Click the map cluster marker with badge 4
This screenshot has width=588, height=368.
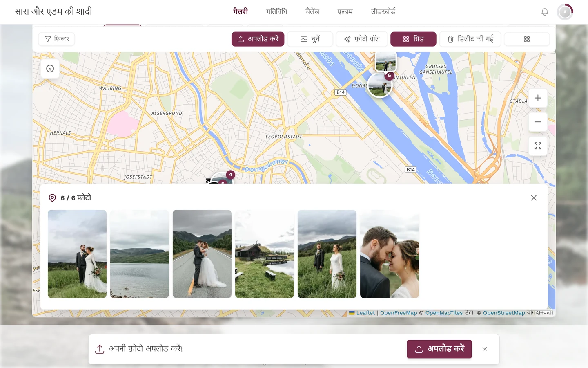pos(224,178)
